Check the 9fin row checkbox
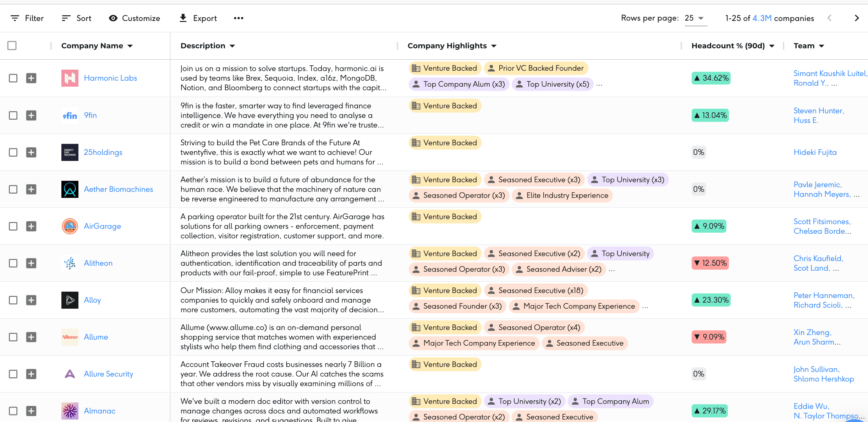 pyautogui.click(x=13, y=115)
